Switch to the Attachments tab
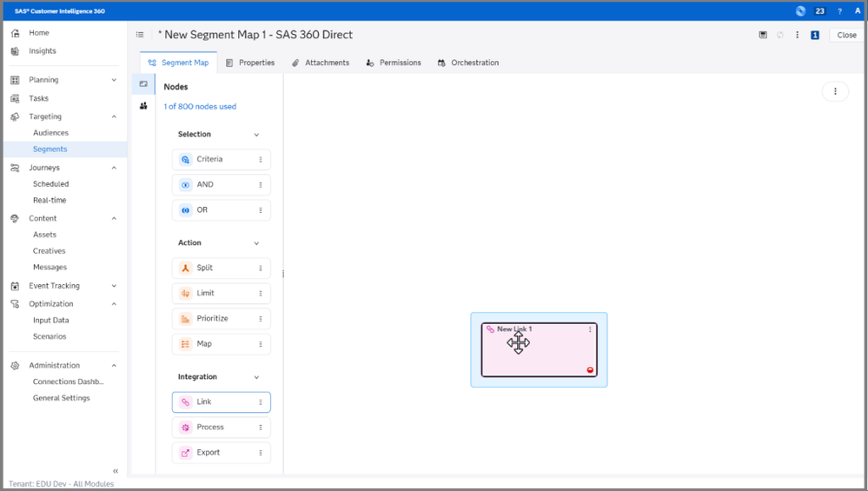868x491 pixels. click(x=321, y=63)
